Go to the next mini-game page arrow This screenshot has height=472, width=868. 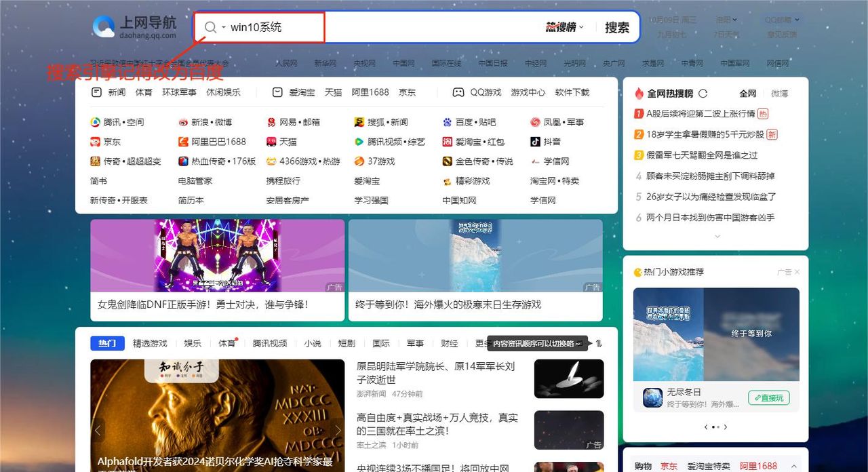point(726,427)
